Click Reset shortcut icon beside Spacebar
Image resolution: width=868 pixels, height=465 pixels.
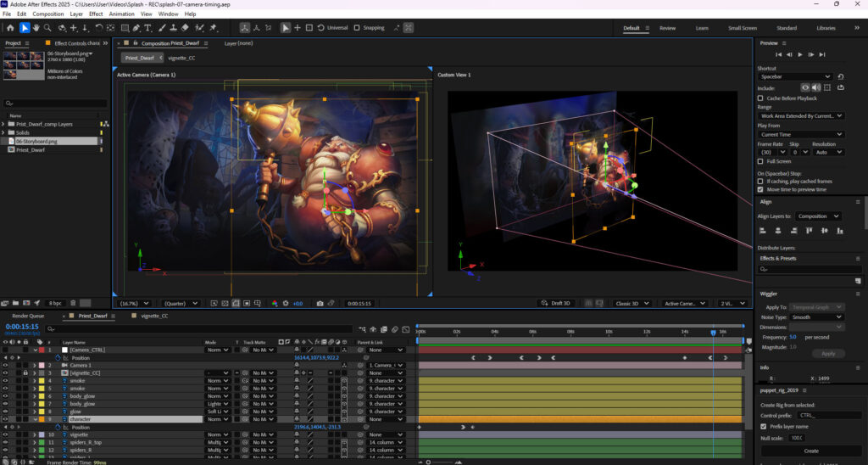click(x=841, y=76)
